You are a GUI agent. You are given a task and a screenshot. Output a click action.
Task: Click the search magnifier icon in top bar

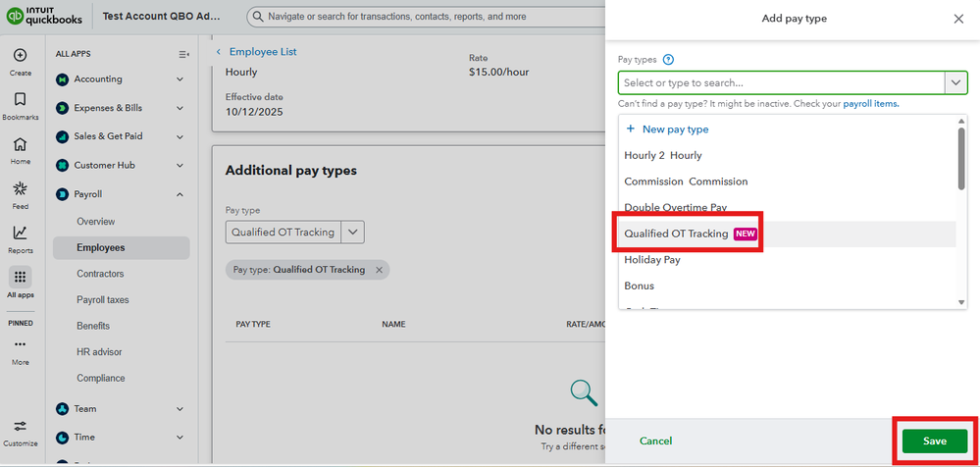click(x=257, y=17)
